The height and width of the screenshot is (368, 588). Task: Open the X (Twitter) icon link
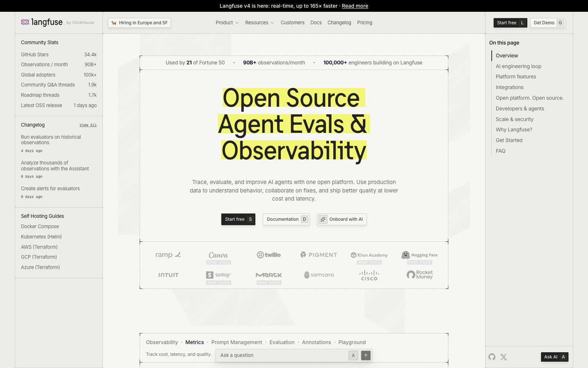[503, 357]
